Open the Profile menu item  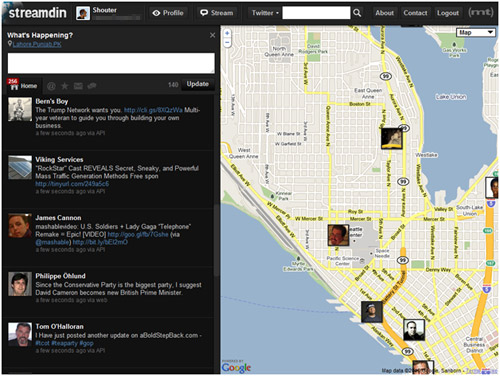coord(168,13)
